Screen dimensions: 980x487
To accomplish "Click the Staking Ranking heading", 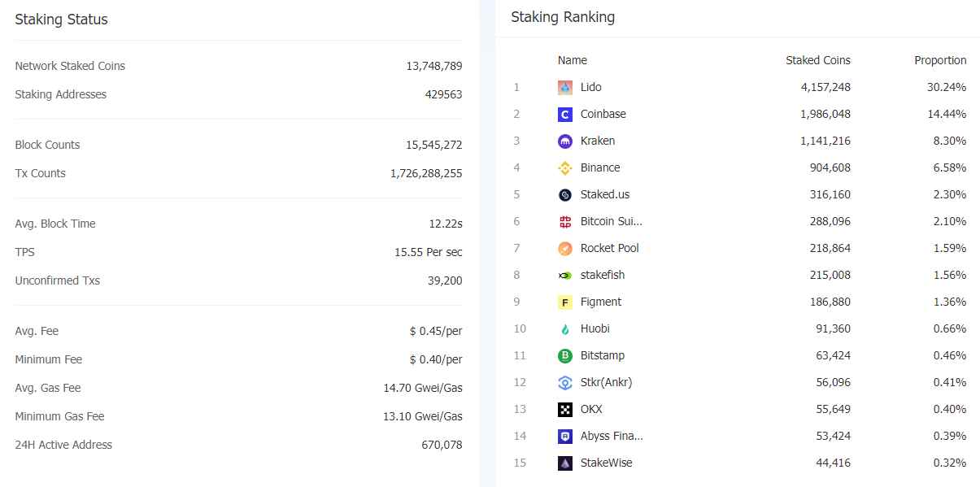I will (563, 17).
